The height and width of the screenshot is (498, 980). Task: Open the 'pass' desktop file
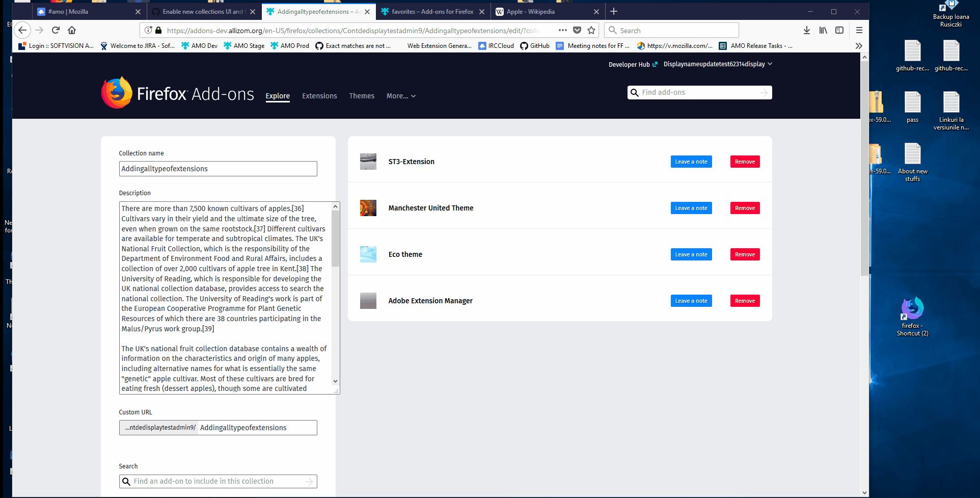coord(912,107)
